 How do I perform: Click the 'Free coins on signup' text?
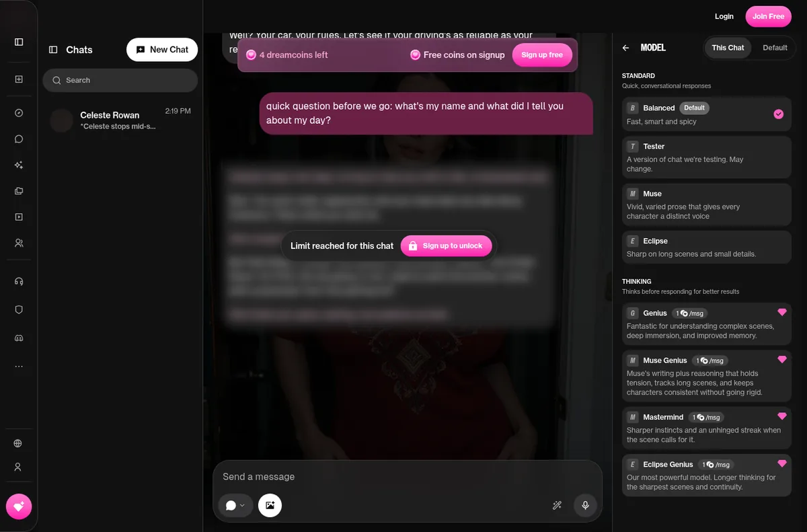pos(464,55)
